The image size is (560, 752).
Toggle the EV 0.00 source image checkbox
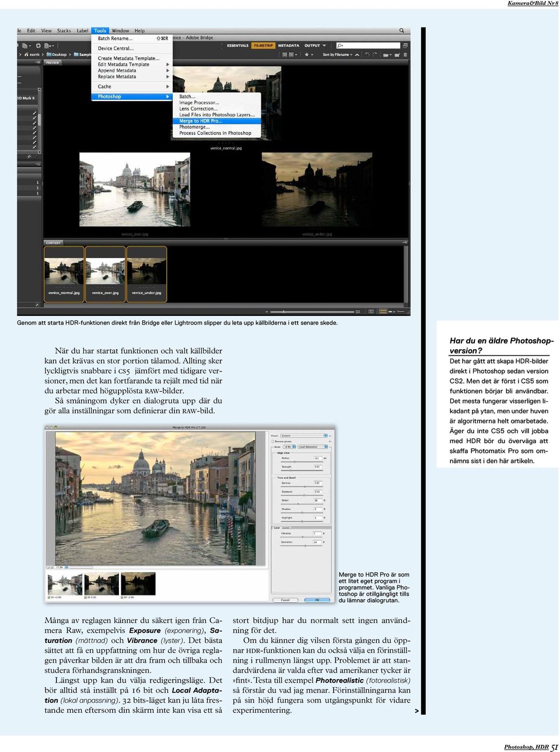pos(86,597)
